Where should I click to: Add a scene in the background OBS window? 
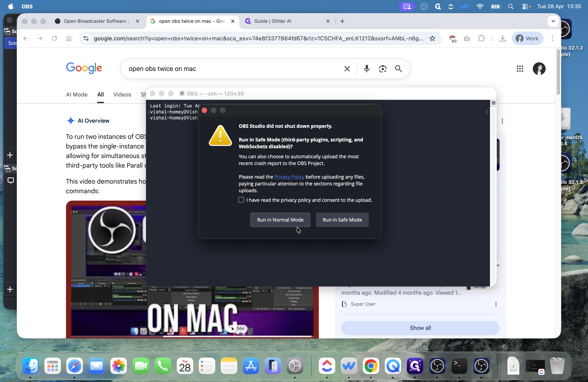(x=10, y=155)
